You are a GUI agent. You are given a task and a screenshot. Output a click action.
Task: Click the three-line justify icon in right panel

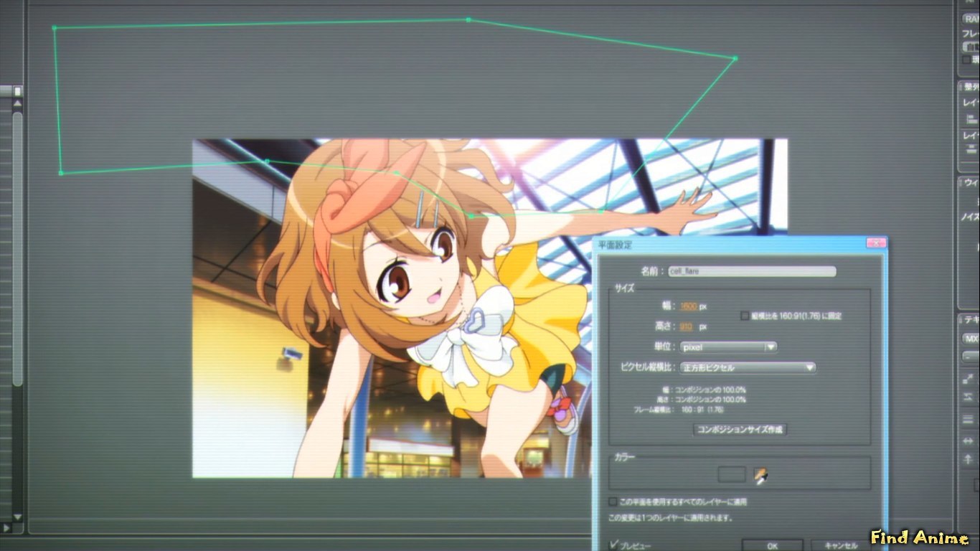[969, 419]
